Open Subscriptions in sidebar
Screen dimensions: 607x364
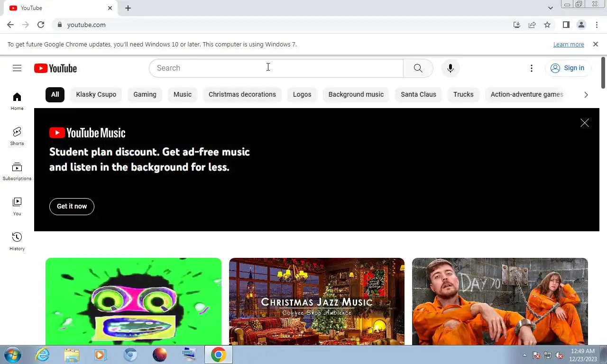(x=17, y=172)
